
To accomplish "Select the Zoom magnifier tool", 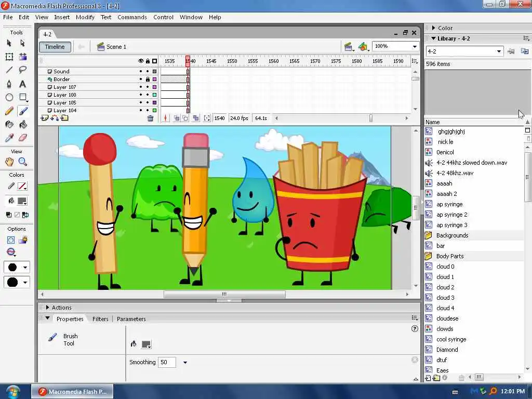I will coord(23,162).
